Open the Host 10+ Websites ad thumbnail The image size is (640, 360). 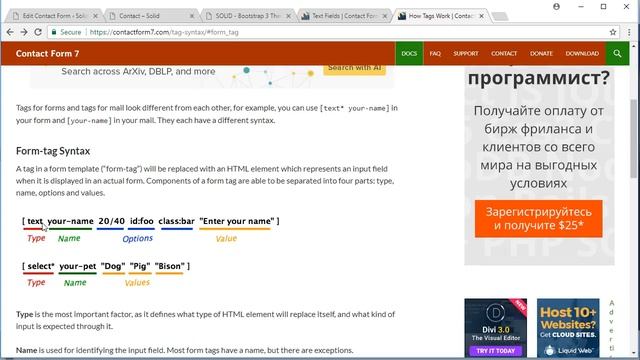coord(568,328)
